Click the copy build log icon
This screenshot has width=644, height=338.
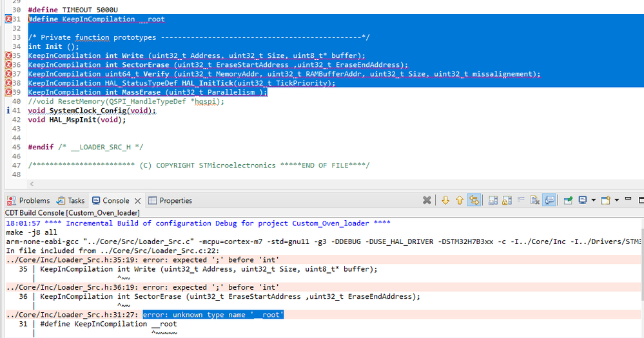(493, 200)
